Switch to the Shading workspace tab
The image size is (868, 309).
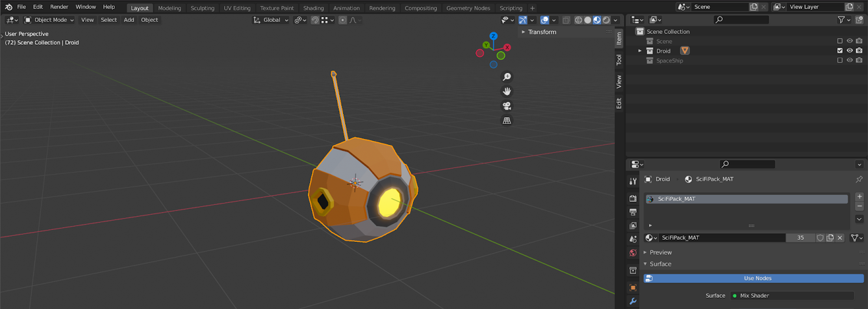[x=313, y=8]
